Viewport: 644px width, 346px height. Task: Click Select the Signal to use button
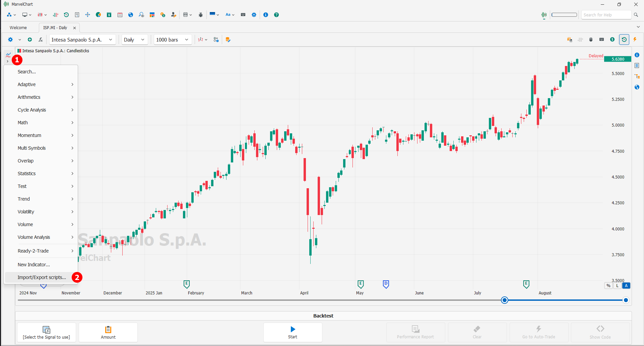click(x=47, y=332)
